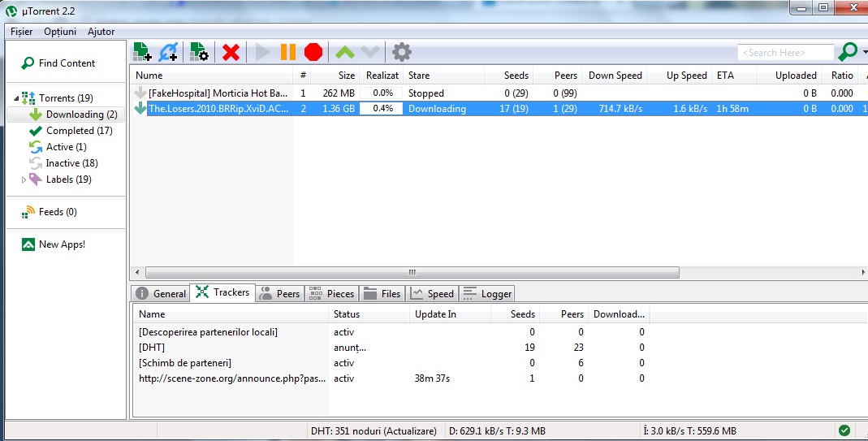Click the green search magnifier icon
Image resolution: width=868 pixels, height=441 pixels.
click(848, 52)
